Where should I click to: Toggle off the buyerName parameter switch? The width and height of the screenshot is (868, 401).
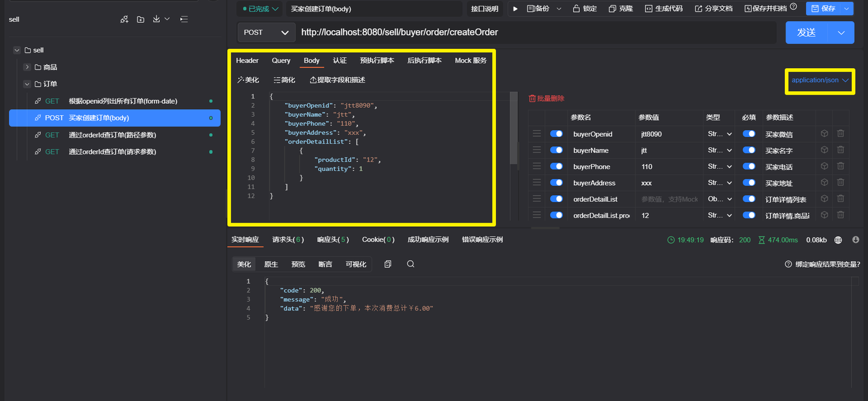[556, 150]
